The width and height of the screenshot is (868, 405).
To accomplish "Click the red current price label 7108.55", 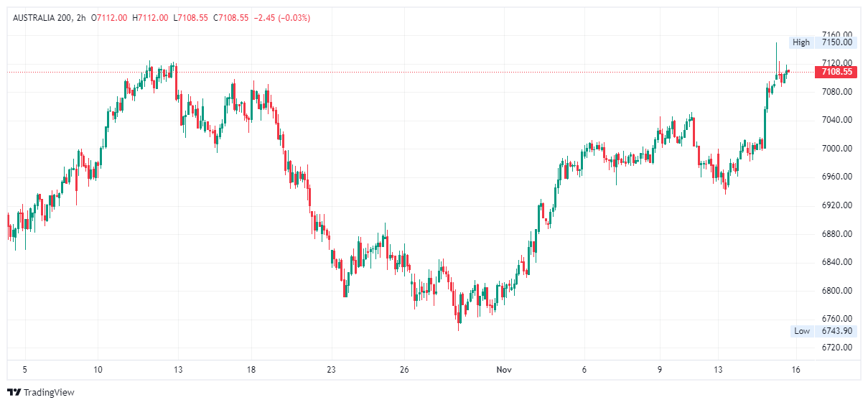I will point(836,72).
